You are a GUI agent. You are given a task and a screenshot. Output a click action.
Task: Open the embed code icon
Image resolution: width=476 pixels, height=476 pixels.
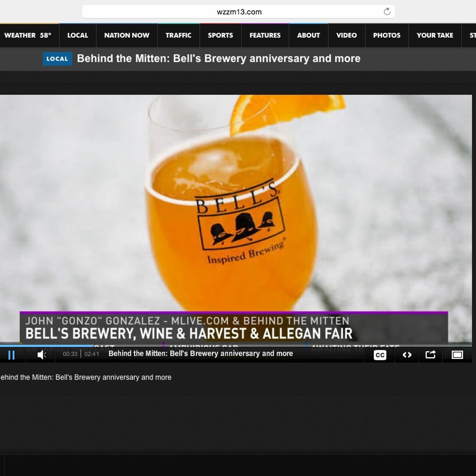[407, 355]
